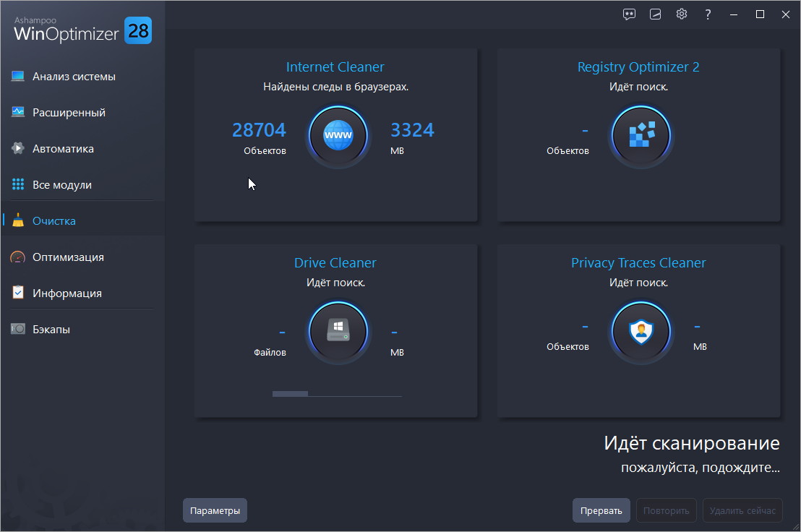Click the Internet Cleaner globe icon
Image resolution: width=801 pixels, height=532 pixels.
click(x=338, y=136)
